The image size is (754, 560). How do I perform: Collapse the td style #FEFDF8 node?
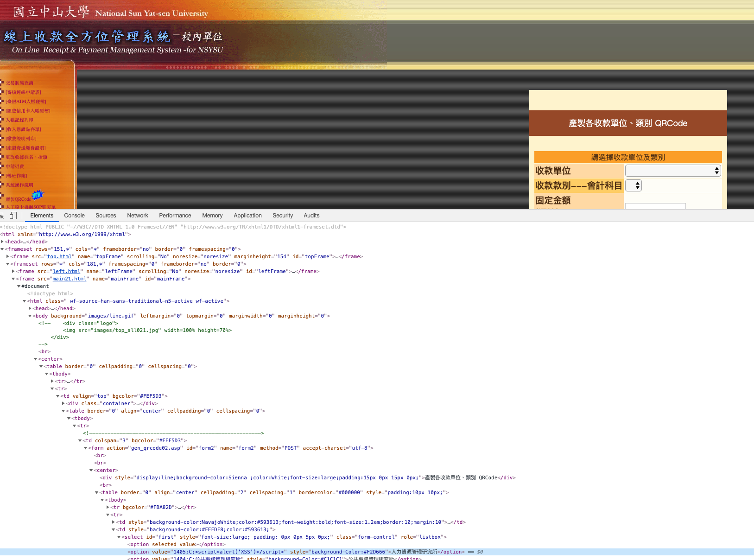(114, 529)
